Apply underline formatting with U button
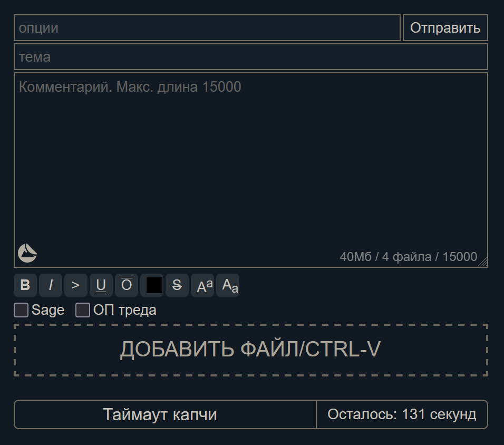The height and width of the screenshot is (445, 504). tap(101, 285)
